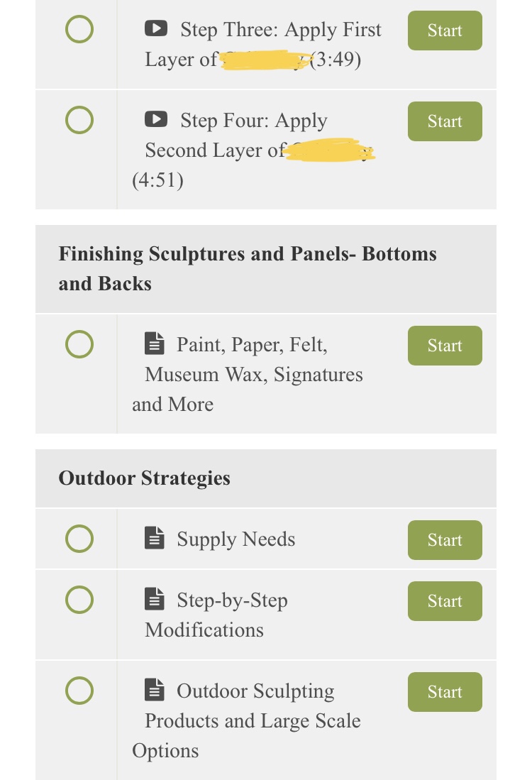Click video icon beside Step Four lesson
532x780 pixels.
[x=155, y=119]
